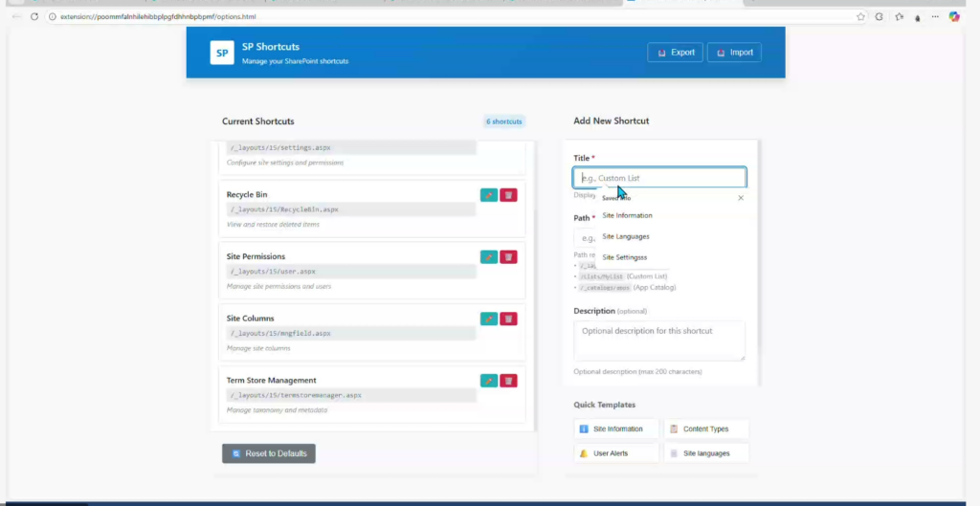Pick Site Languages from the suggestion list
Viewport: 980px width, 506px height.
point(626,236)
